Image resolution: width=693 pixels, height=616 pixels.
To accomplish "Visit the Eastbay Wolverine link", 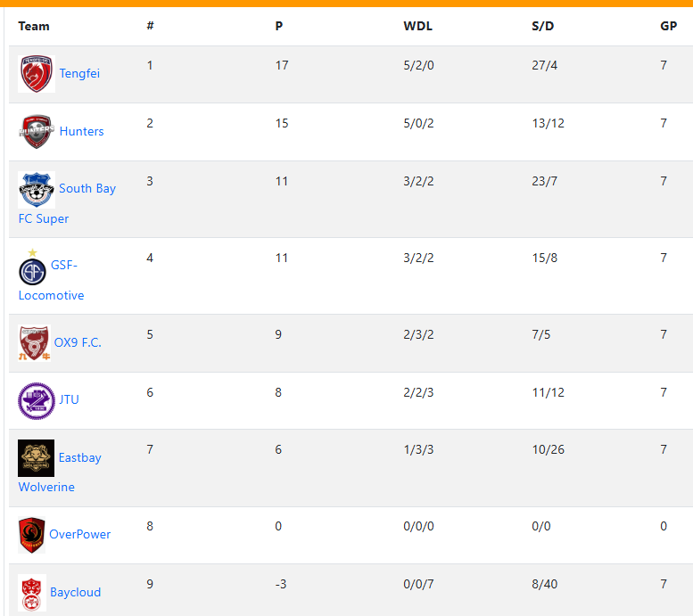I will pos(60,472).
